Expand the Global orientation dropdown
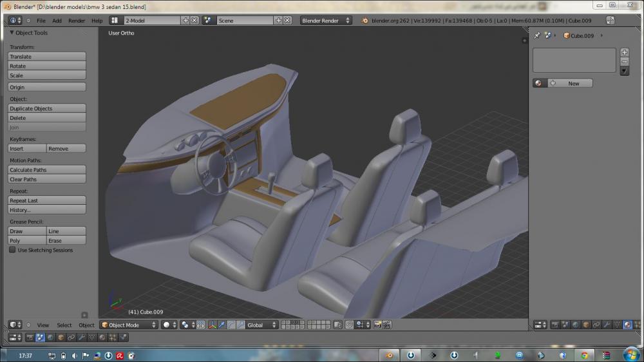Screen dimensions: 644x362 click(x=261, y=325)
